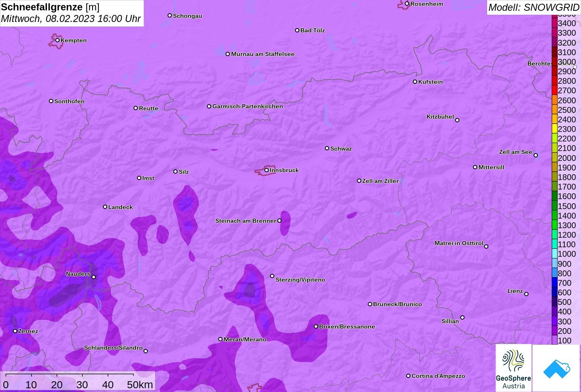Select the 1500 m green legend swatch

[x=554, y=206]
